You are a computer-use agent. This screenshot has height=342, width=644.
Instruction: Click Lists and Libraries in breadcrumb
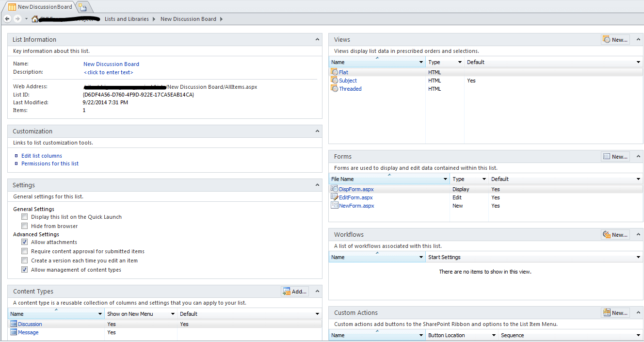127,19
